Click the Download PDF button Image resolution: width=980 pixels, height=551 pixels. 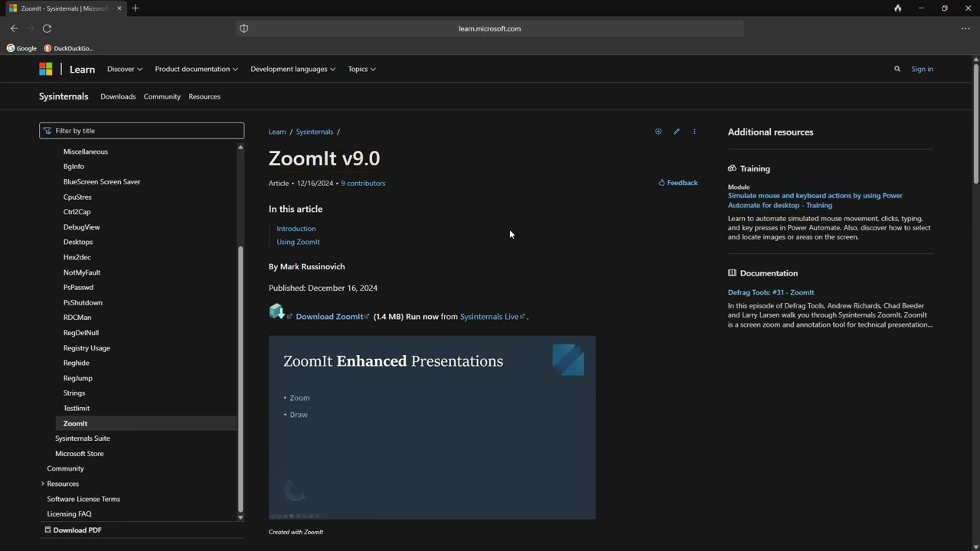[73, 530]
